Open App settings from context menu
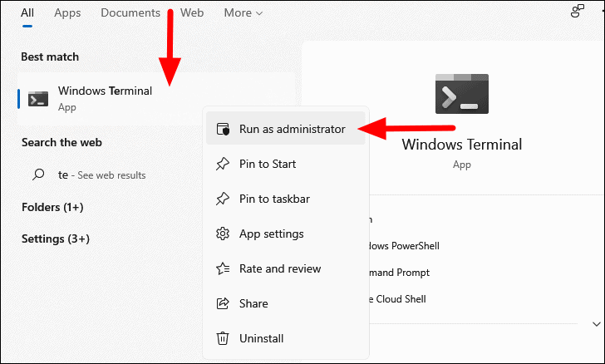The image size is (605, 364). coord(286,234)
